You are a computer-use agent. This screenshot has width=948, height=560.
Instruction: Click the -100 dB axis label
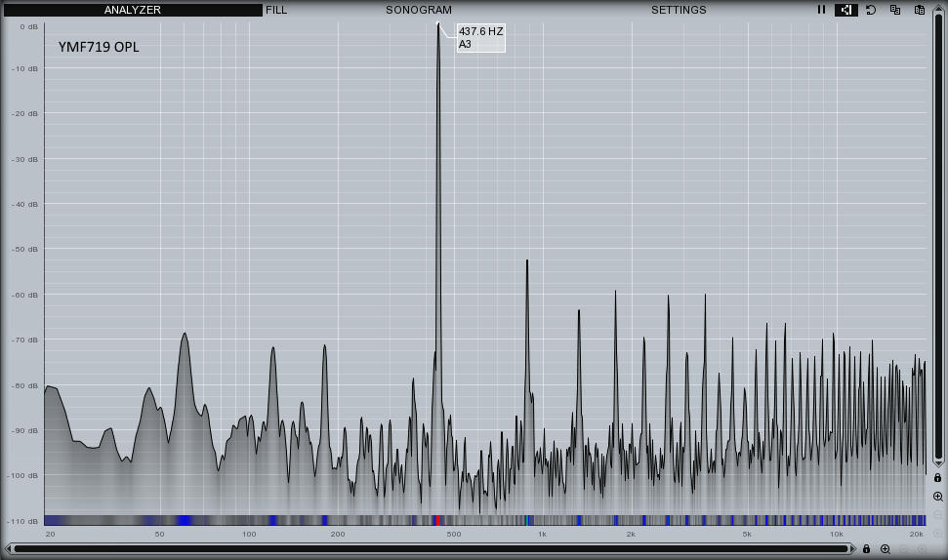[x=22, y=475]
